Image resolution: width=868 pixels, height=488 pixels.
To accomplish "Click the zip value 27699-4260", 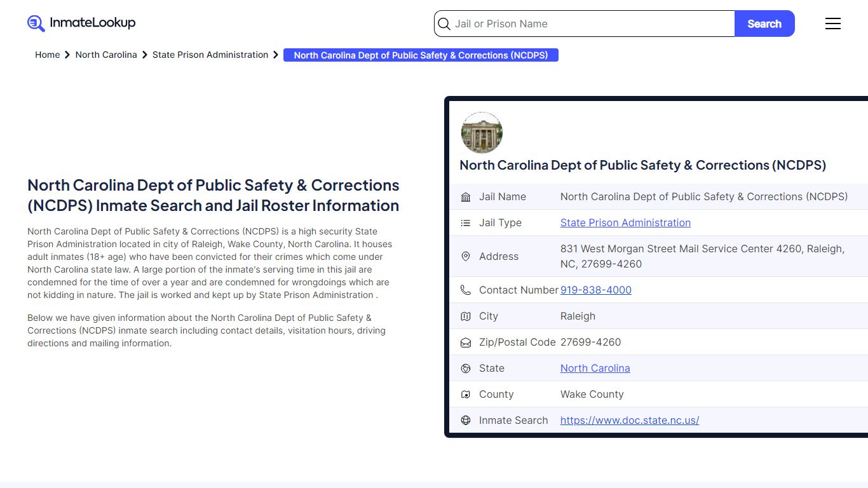I will (x=591, y=342).
